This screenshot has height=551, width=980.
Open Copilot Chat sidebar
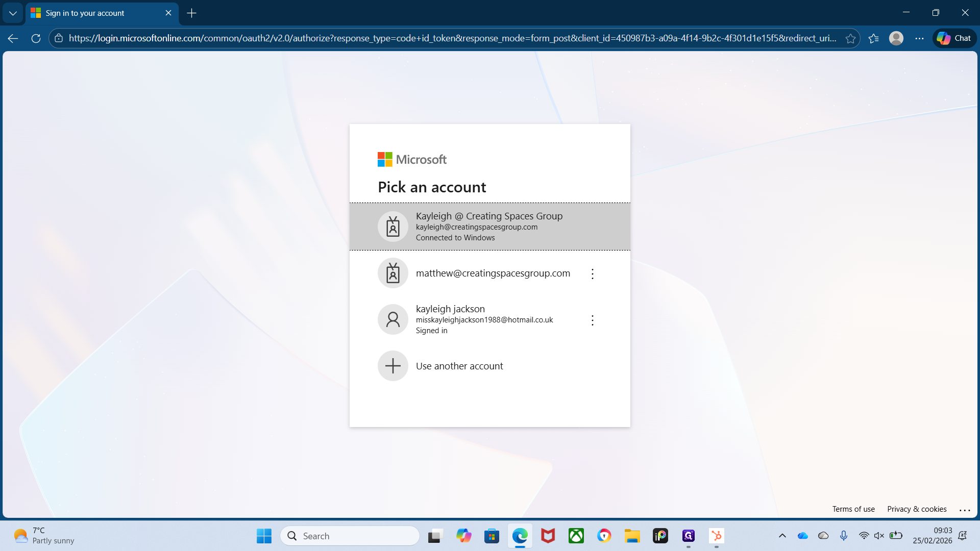[x=954, y=38]
